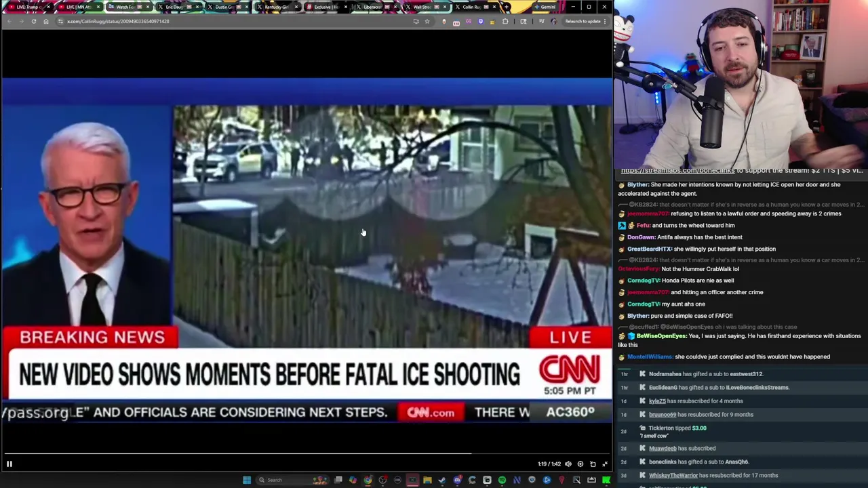The width and height of the screenshot is (868, 488).
Task: Click chat username BeWiseOpenEyes
Action: (x=662, y=336)
